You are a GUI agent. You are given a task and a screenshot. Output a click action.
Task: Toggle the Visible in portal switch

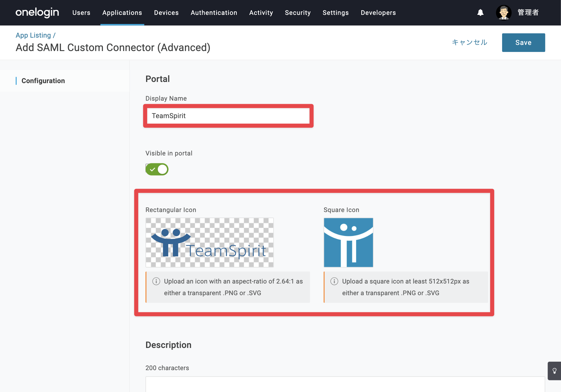coord(157,169)
